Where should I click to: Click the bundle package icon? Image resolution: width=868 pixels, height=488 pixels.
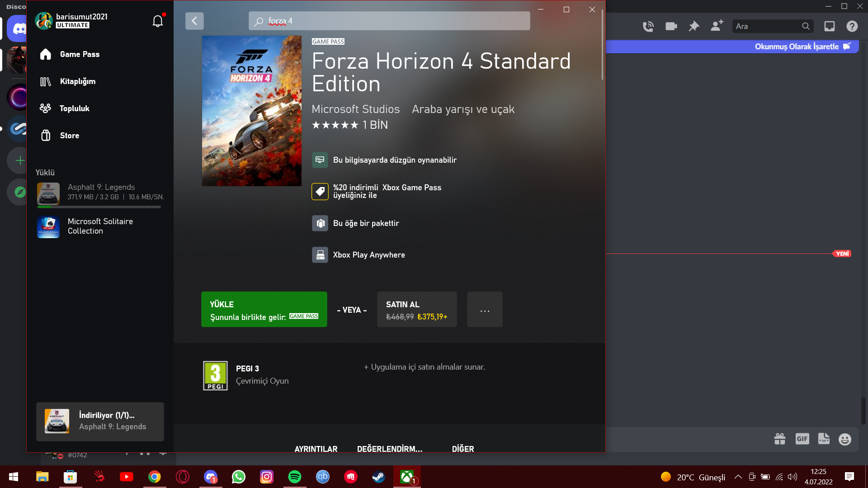pyautogui.click(x=320, y=223)
